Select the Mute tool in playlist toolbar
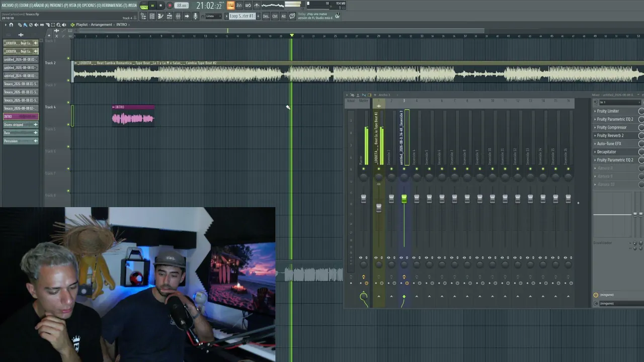Image resolution: width=644 pixels, height=362 pixels. [36, 25]
